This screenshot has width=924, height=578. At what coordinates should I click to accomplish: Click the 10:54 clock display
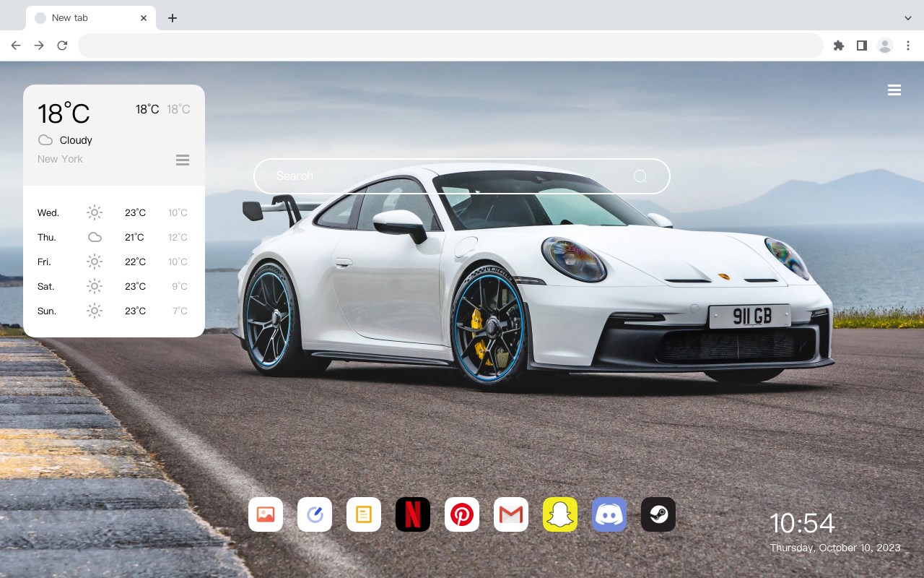(802, 523)
